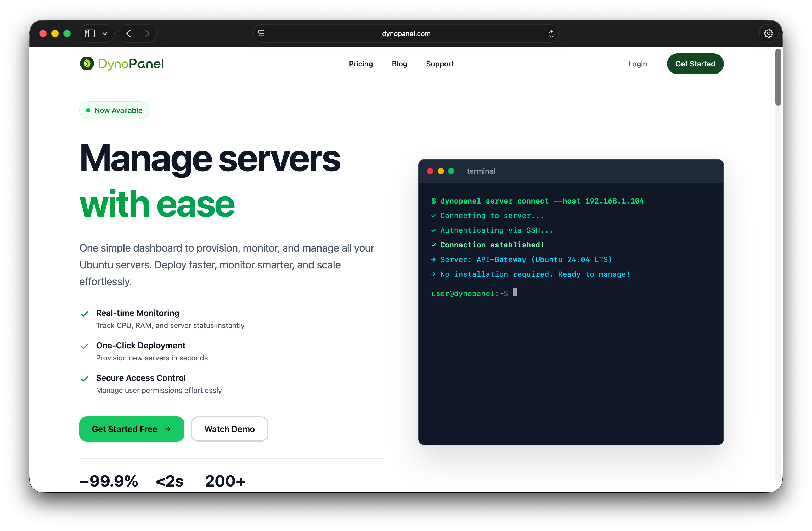The image size is (812, 531).
Task: Click the green dot in terminal header
Action: coord(451,171)
